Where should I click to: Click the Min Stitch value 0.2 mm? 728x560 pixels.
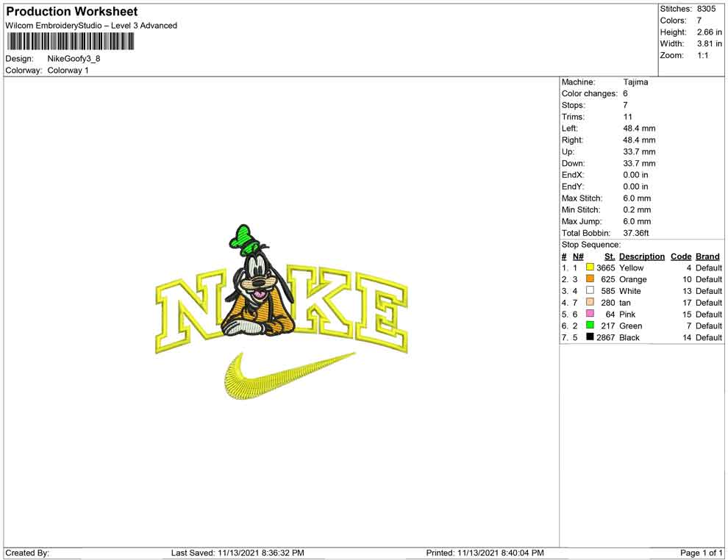pos(637,209)
